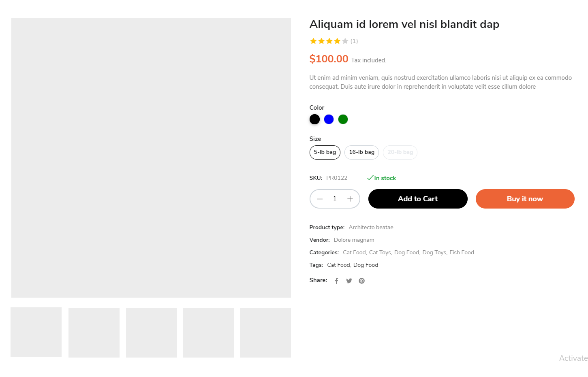This screenshot has height=377, width=588.
Task: Select the 16-lb bag size option
Action: click(361, 152)
